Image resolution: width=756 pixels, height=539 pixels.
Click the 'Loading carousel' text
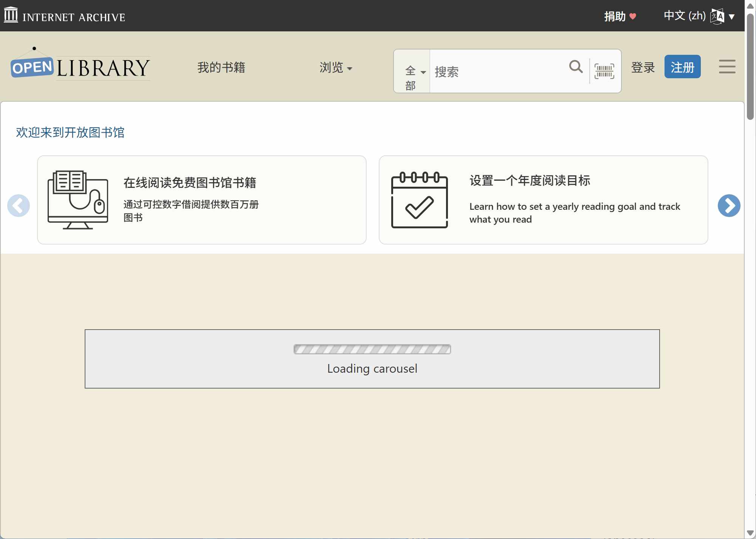point(372,369)
